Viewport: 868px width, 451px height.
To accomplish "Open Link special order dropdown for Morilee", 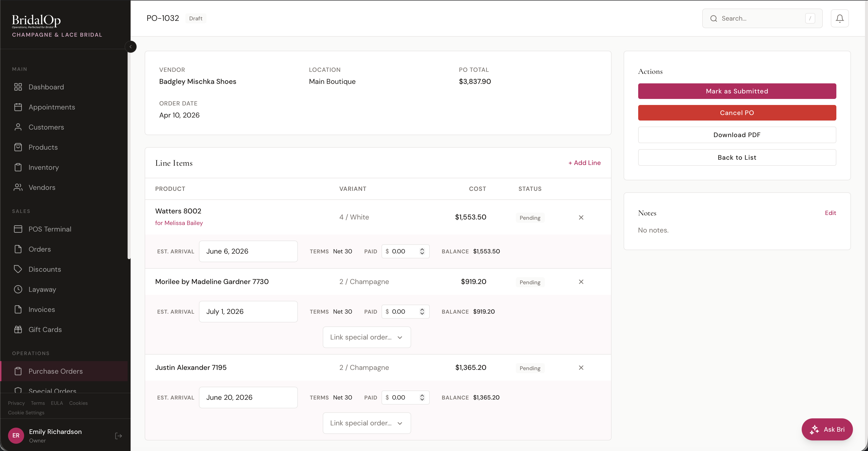I will point(367,337).
